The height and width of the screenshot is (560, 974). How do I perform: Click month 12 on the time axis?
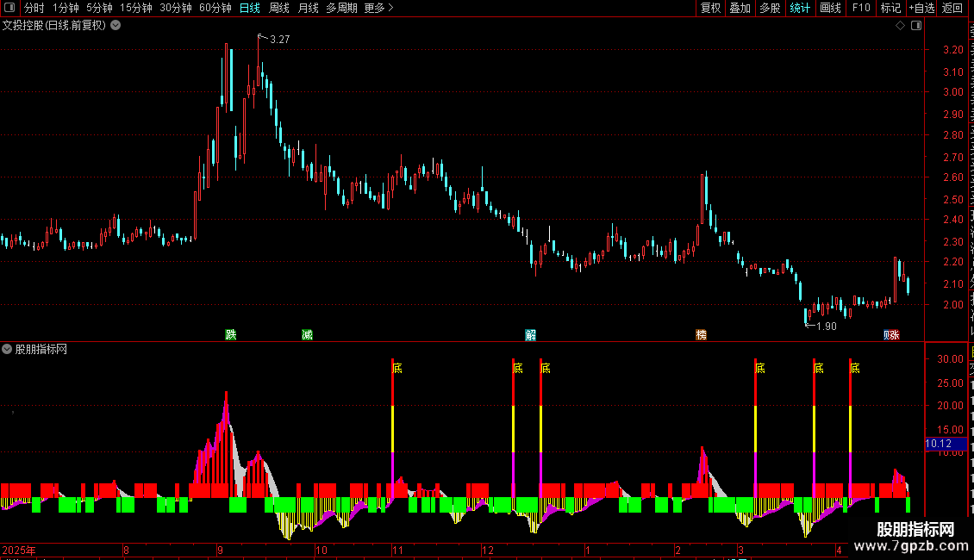point(488,550)
